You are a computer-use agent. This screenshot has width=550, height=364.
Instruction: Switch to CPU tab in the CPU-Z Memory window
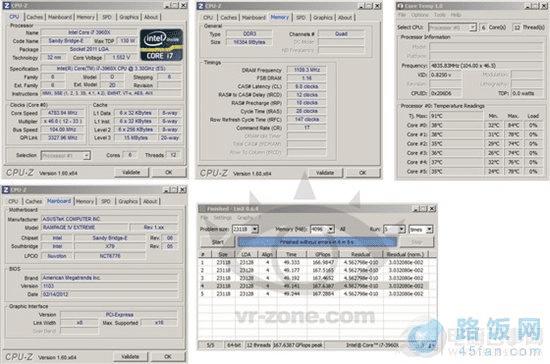click(x=208, y=17)
